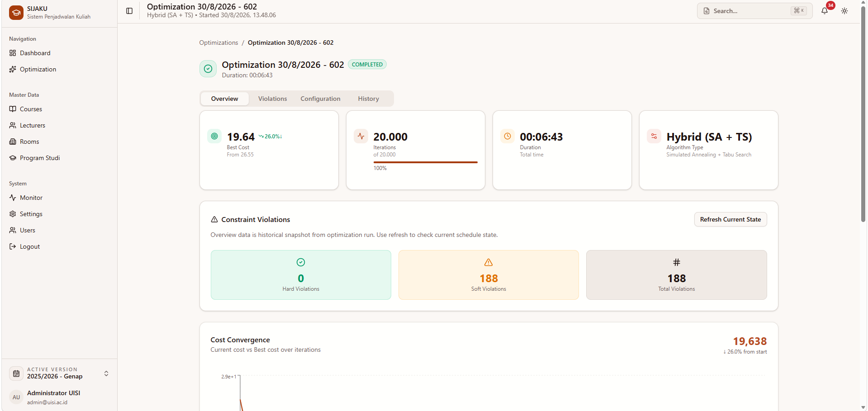Click the Rooms building icon
The height and width of the screenshot is (411, 868).
click(13, 142)
